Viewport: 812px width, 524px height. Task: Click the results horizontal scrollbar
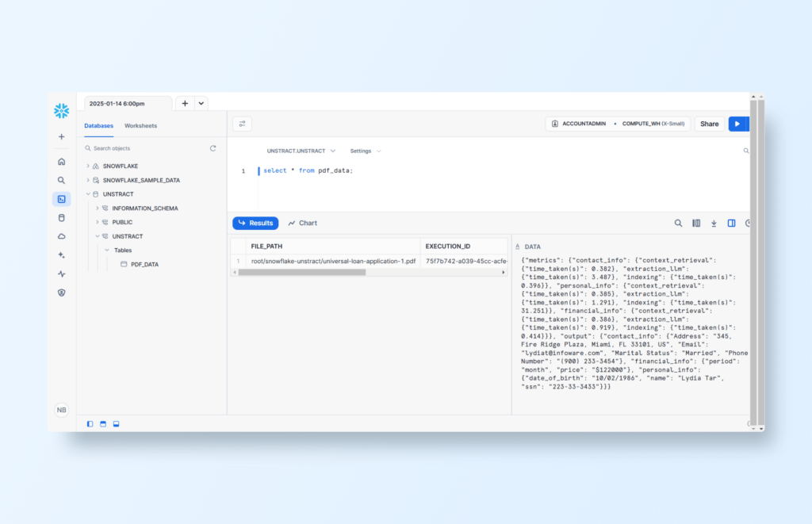click(302, 272)
